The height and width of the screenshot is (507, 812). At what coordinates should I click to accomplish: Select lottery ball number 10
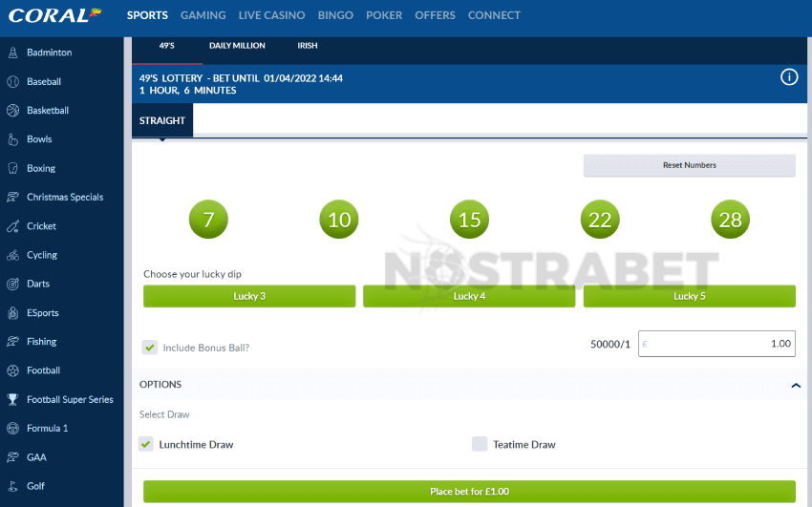(339, 220)
